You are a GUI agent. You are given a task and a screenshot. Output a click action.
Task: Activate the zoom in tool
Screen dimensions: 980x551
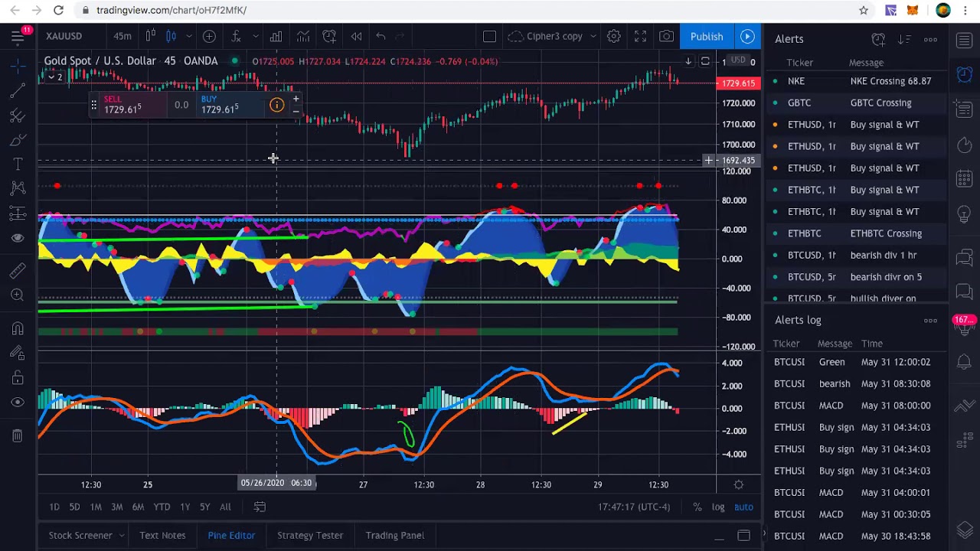(x=18, y=295)
